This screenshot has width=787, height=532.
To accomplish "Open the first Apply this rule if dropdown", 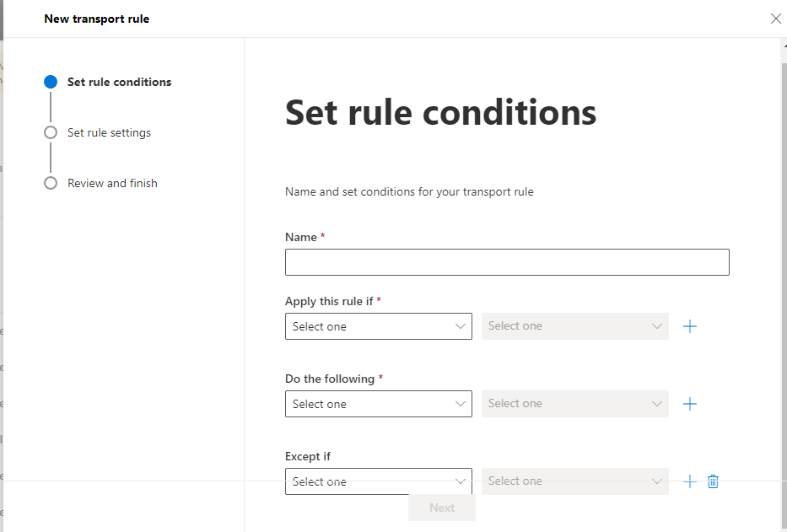I will tap(379, 326).
